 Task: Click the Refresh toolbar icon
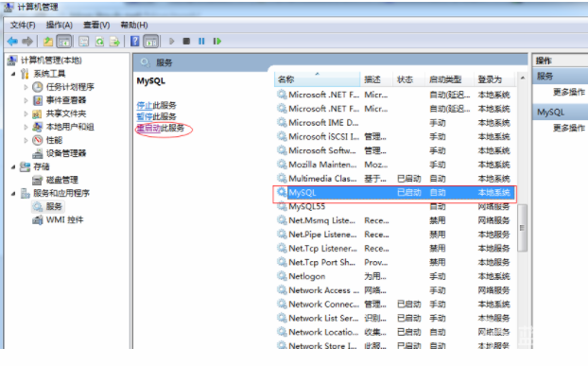[x=99, y=42]
